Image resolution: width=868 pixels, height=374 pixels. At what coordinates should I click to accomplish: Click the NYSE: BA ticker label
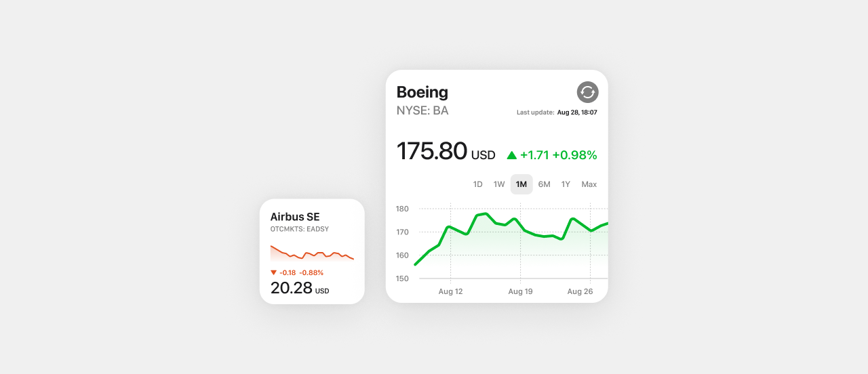coord(422,110)
